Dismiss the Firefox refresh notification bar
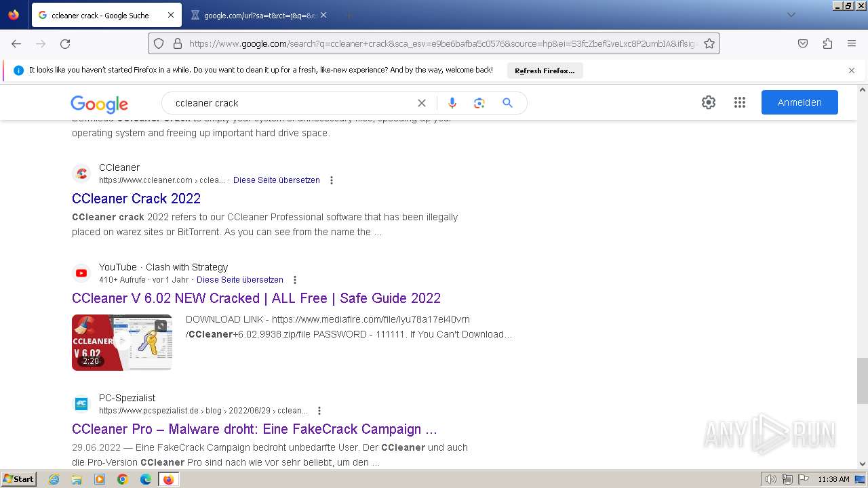This screenshot has width=868, height=488. pyautogui.click(x=852, y=70)
